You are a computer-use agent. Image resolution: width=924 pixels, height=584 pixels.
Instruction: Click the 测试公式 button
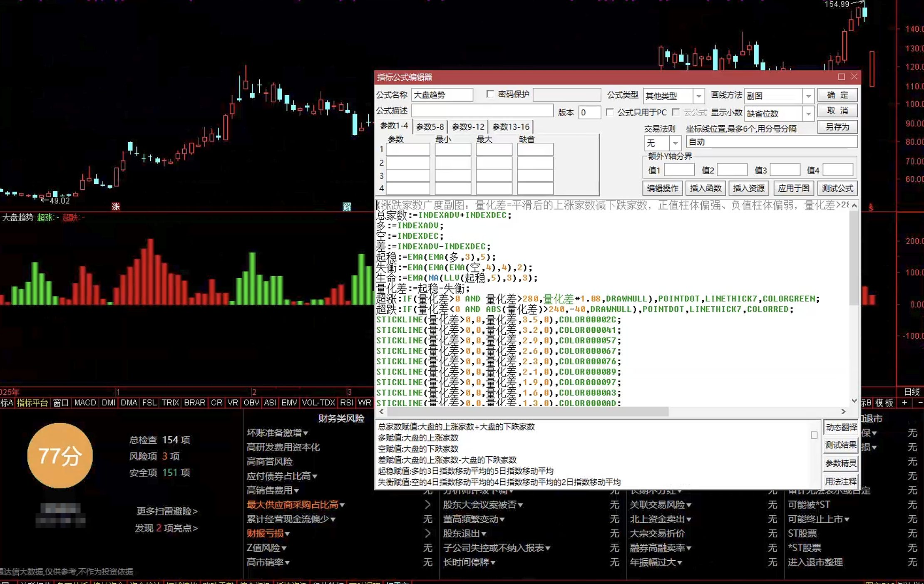837,188
